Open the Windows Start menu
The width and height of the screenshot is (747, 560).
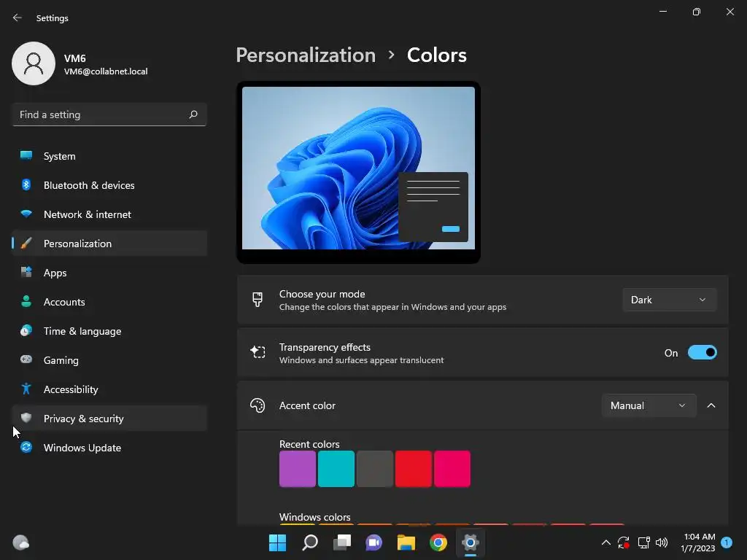pyautogui.click(x=277, y=542)
